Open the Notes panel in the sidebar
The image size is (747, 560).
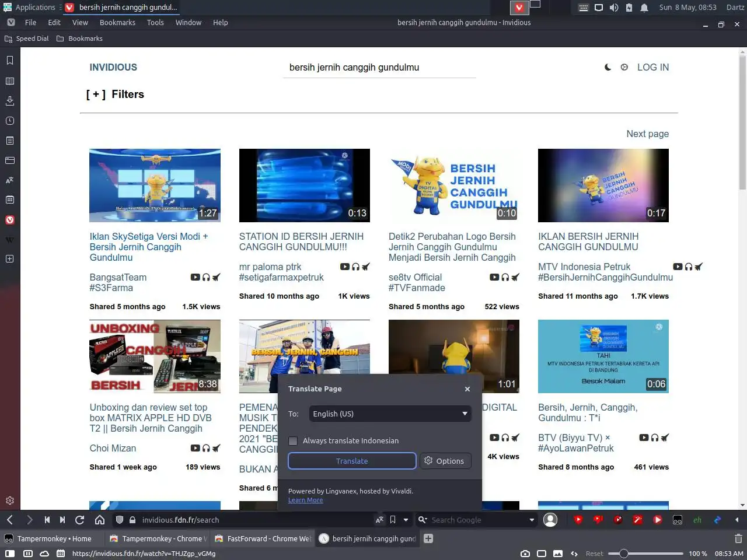click(10, 141)
